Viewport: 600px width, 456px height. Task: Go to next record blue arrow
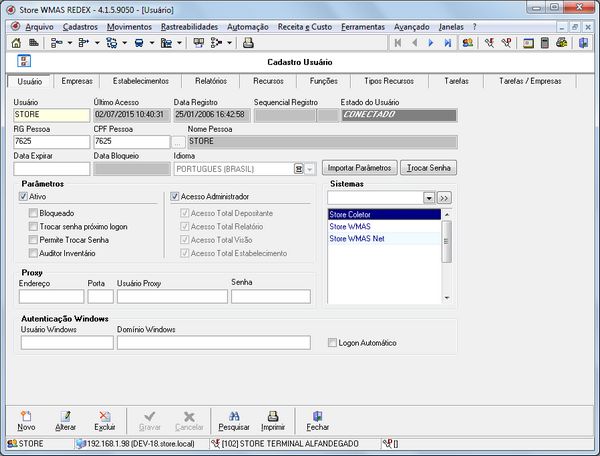(x=431, y=43)
